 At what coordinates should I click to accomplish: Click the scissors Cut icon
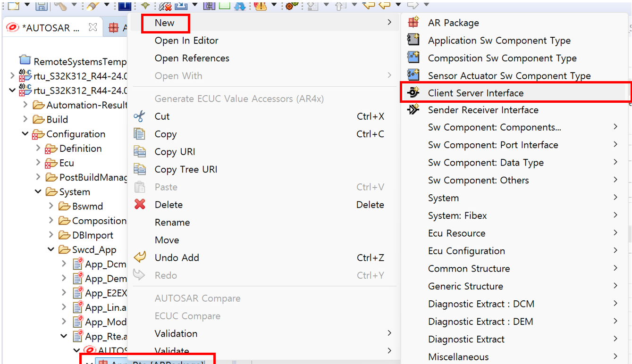coord(140,116)
